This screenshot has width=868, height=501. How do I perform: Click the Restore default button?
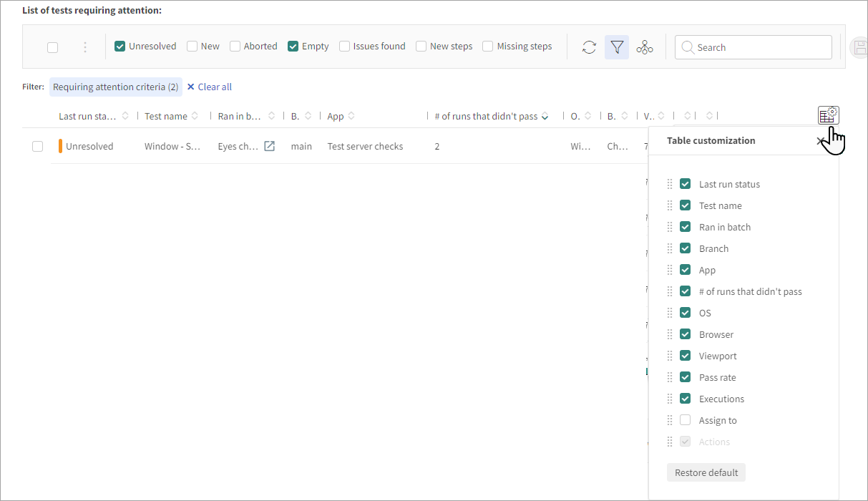(x=706, y=472)
